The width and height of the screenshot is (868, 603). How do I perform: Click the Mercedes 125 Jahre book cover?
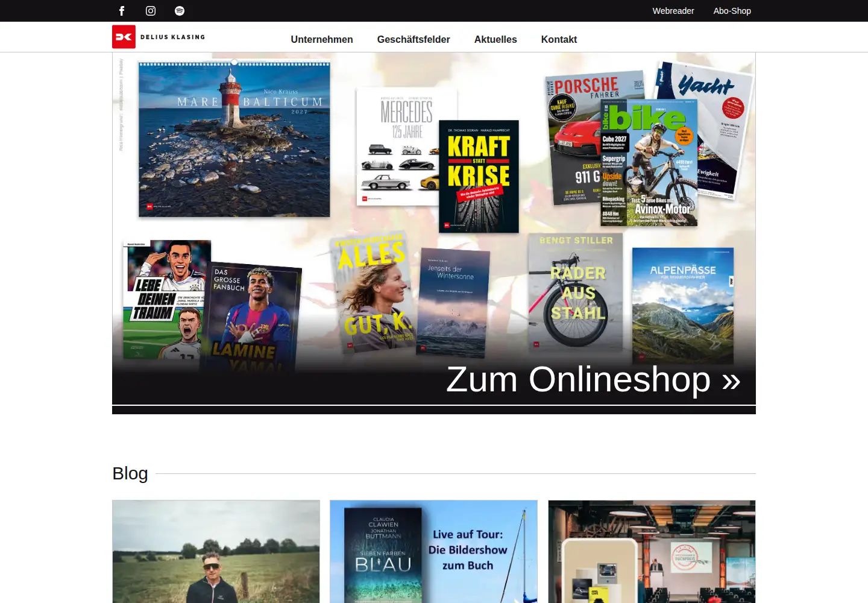click(397, 147)
